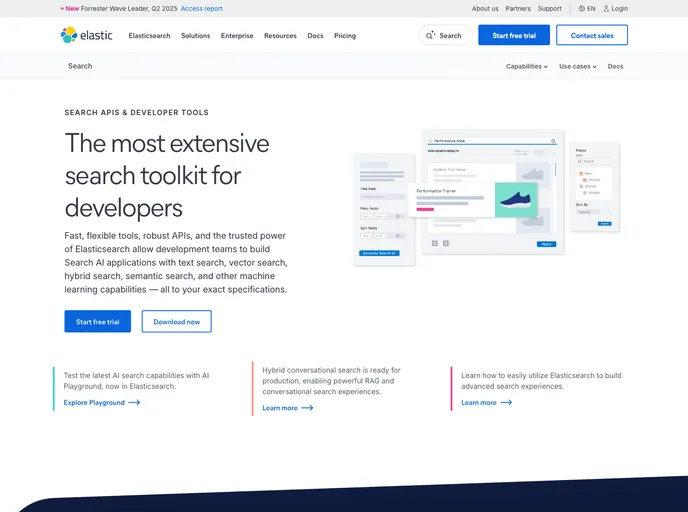Screen dimensions: 688x512
Task: Click the Search label in the sub-navigation
Action: click(x=80, y=66)
